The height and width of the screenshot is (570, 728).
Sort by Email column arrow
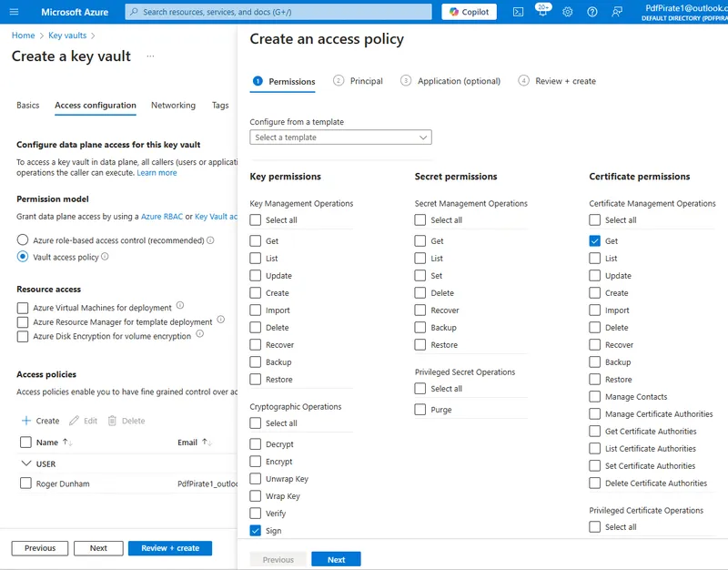207,443
